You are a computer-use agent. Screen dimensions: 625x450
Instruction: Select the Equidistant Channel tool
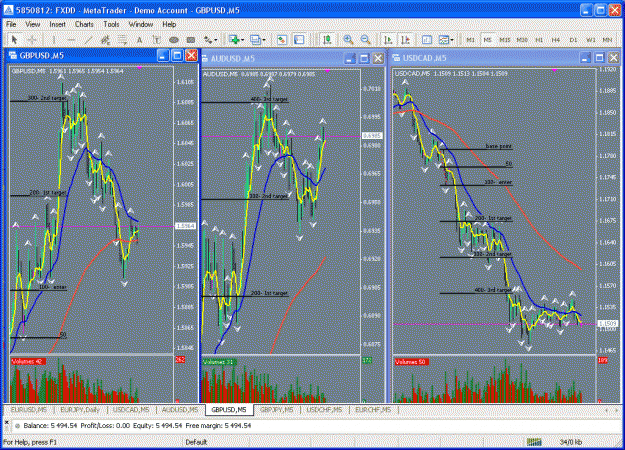[105, 39]
